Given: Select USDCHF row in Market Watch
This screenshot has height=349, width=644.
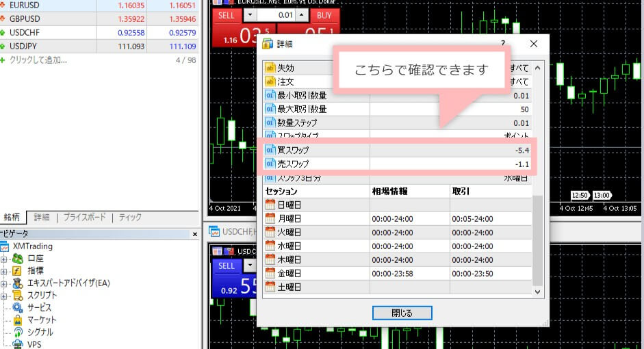Looking at the screenshot, I should pyautogui.click(x=99, y=32).
